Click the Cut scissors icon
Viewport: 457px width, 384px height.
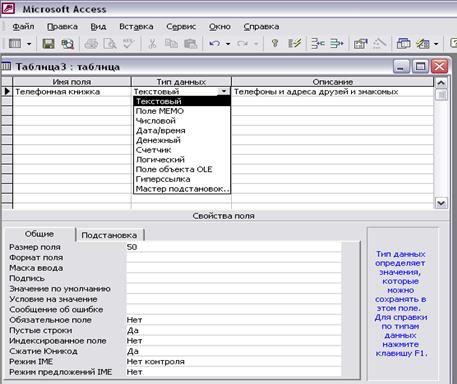tap(152, 44)
